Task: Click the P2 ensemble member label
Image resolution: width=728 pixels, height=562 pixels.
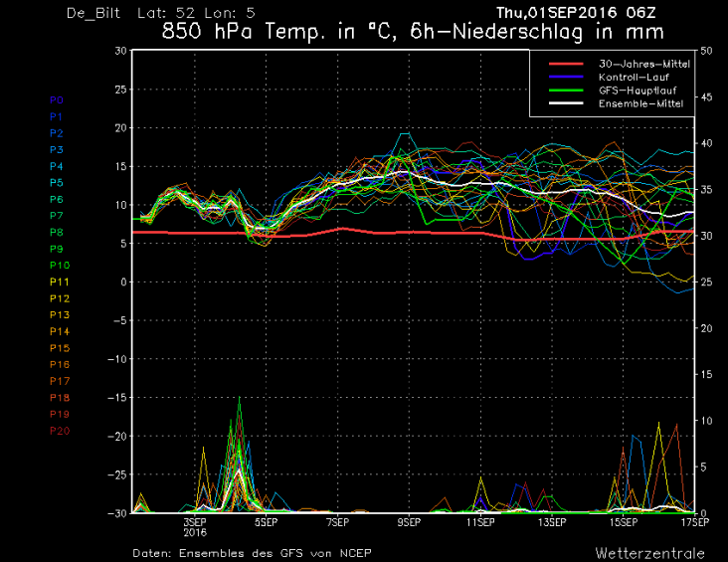Action: (x=56, y=133)
